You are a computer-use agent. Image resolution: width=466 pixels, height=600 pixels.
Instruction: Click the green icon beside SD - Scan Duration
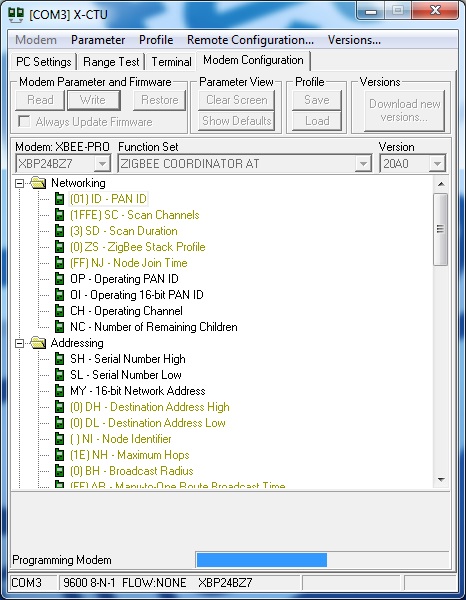pos(59,231)
